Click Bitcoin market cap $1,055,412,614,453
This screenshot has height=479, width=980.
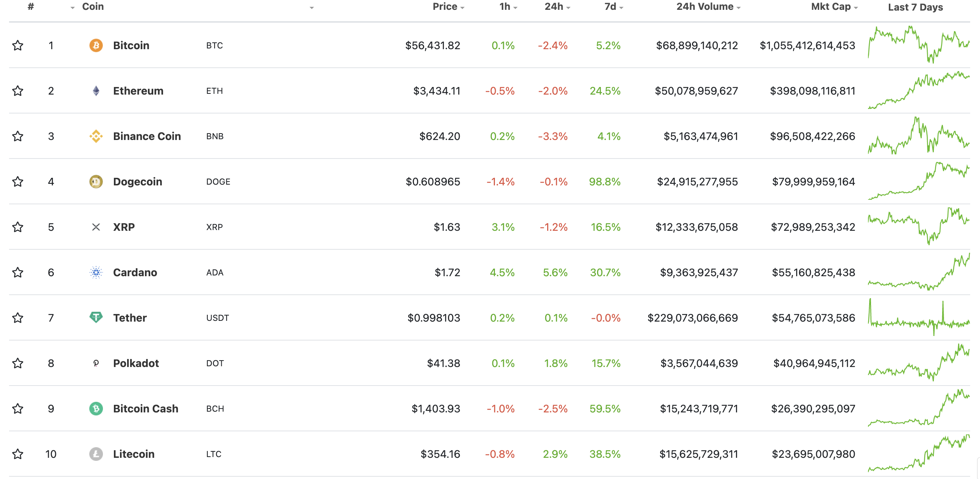pos(807,45)
